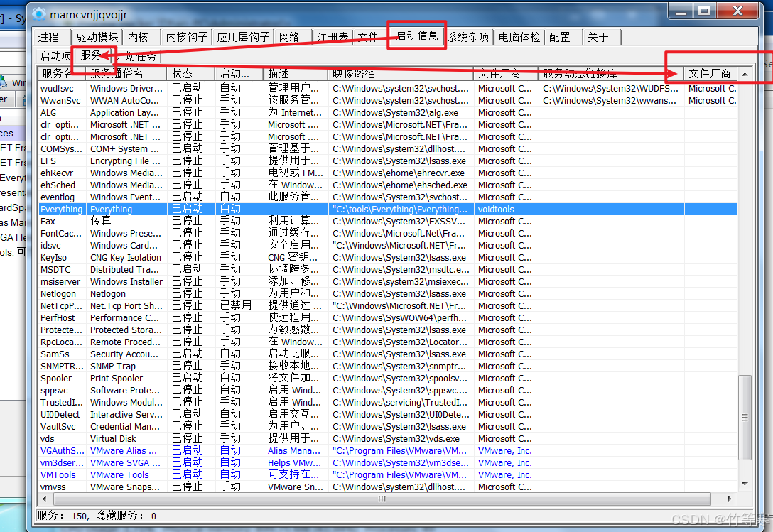Close the mamcvnjjqvojjr window

tap(738, 11)
